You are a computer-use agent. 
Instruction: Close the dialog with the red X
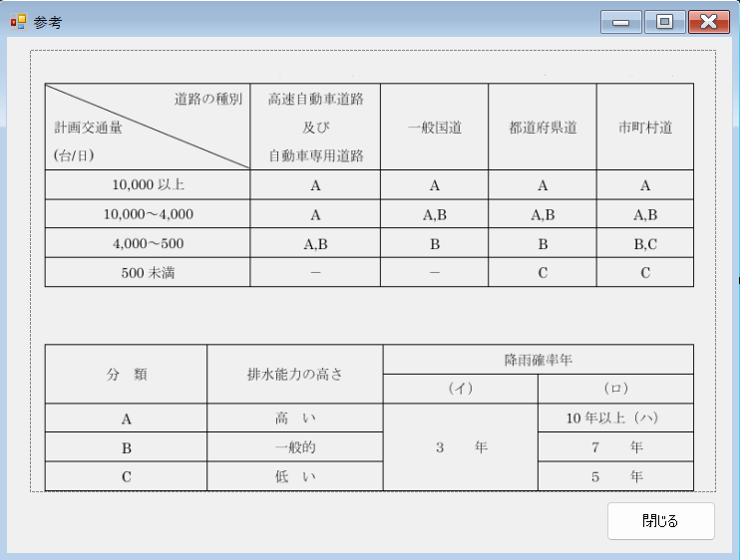[709, 22]
